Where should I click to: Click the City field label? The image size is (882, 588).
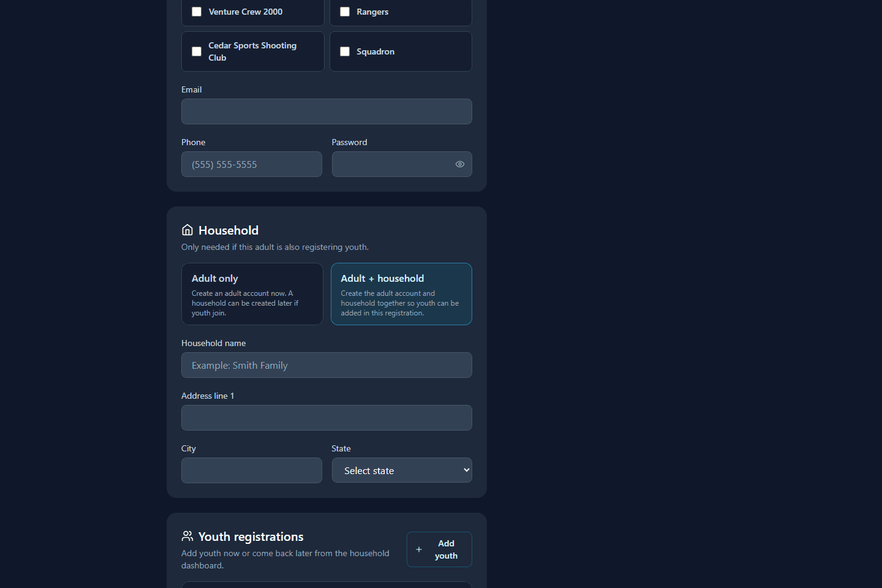pyautogui.click(x=189, y=448)
